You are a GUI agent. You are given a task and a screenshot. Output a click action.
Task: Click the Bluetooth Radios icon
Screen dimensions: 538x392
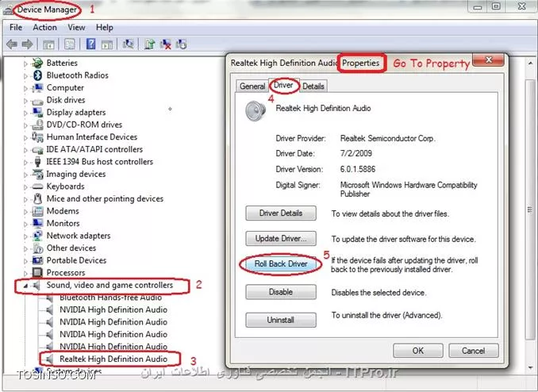tap(37, 75)
